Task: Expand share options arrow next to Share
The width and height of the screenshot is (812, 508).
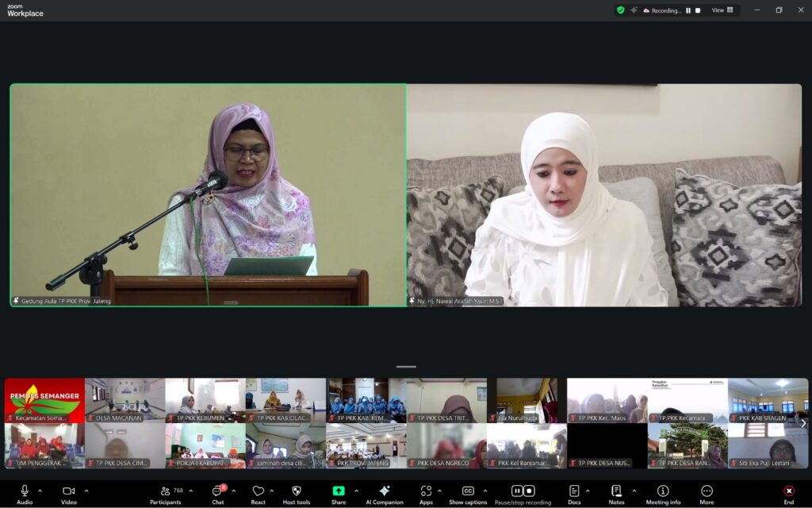Action: 356,491
